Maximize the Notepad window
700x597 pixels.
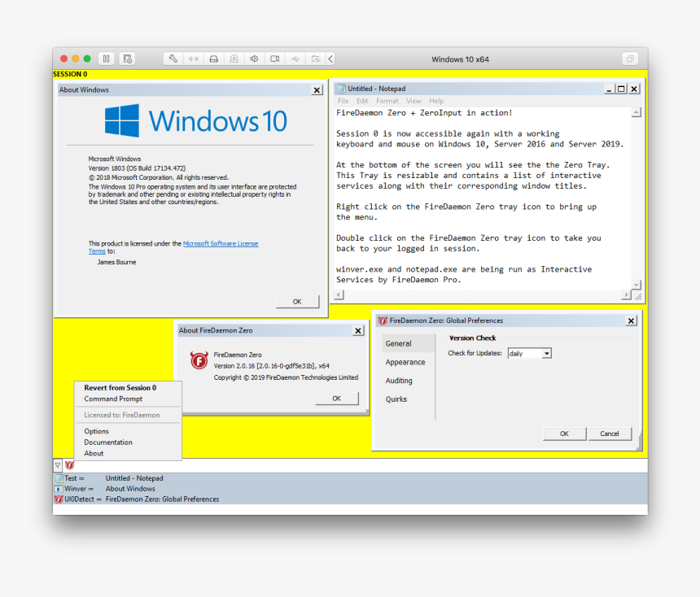tap(621, 89)
